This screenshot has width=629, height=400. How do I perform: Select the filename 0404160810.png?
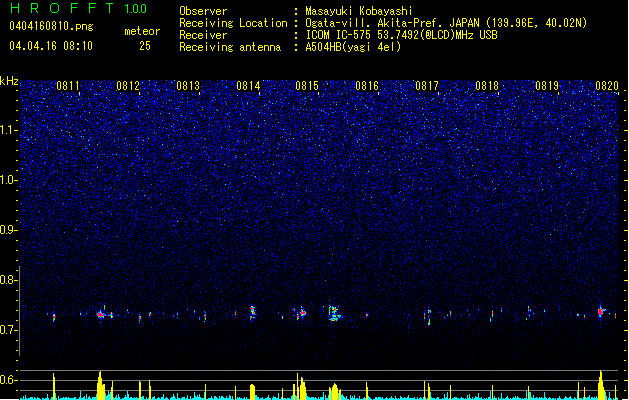(x=51, y=26)
